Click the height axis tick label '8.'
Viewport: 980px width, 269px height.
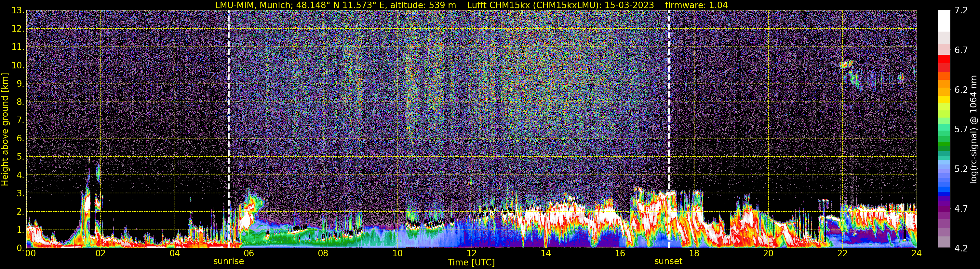(20, 102)
